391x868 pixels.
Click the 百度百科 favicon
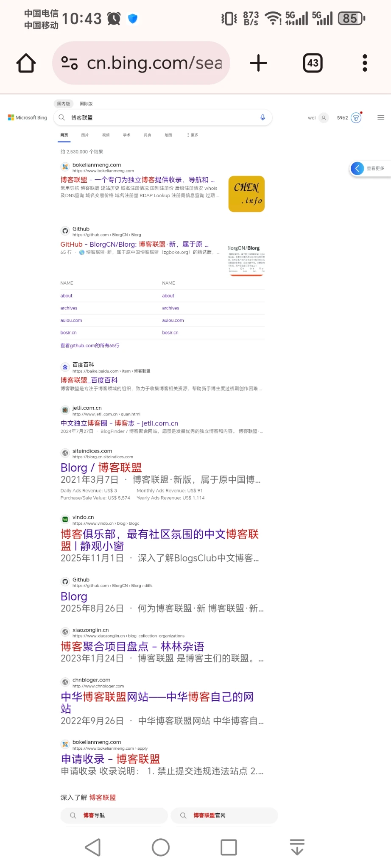coord(65,367)
